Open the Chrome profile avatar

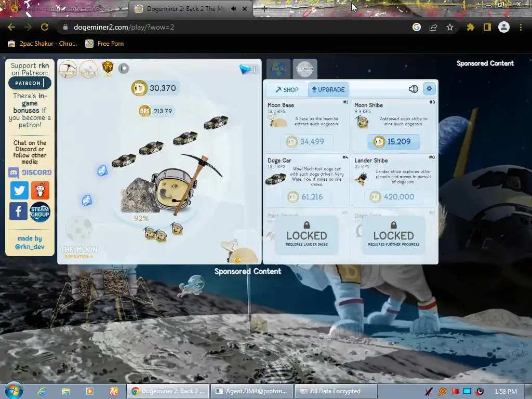(x=504, y=27)
